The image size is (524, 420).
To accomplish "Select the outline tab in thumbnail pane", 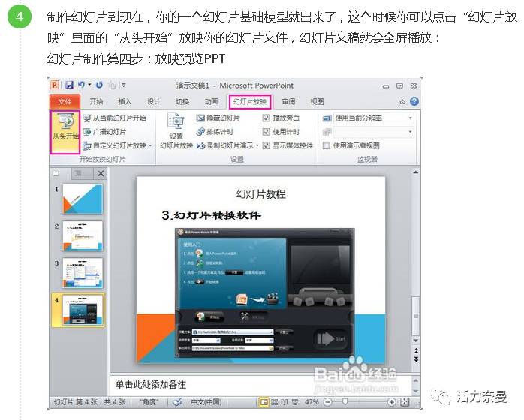I will pyautogui.click(x=78, y=173).
